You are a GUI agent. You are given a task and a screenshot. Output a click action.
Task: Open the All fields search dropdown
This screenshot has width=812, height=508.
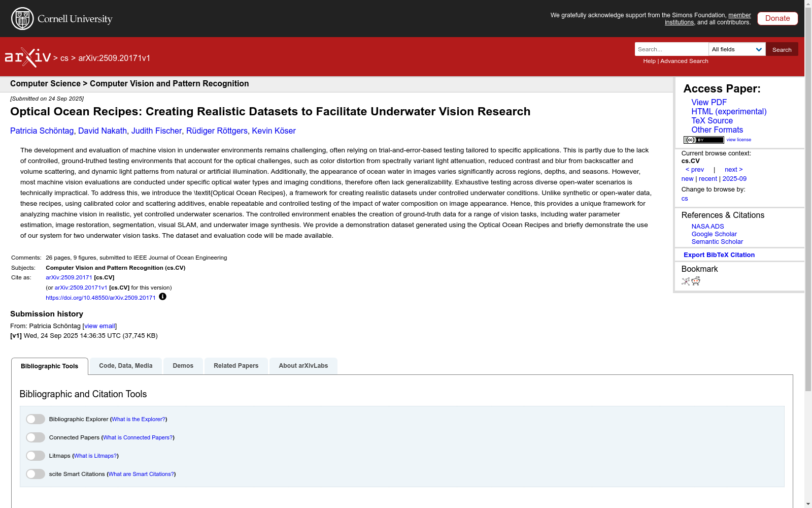pyautogui.click(x=737, y=49)
